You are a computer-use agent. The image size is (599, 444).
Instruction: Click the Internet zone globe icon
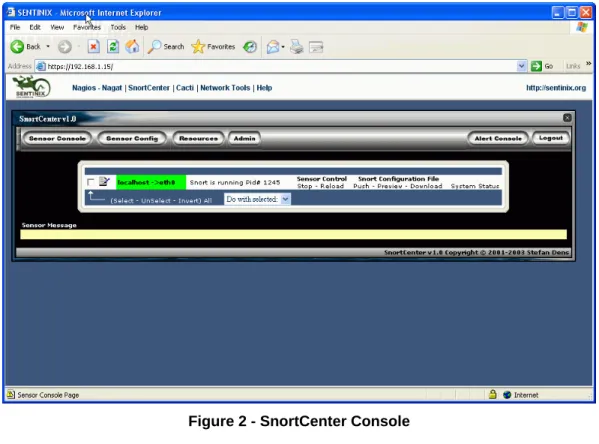point(507,395)
